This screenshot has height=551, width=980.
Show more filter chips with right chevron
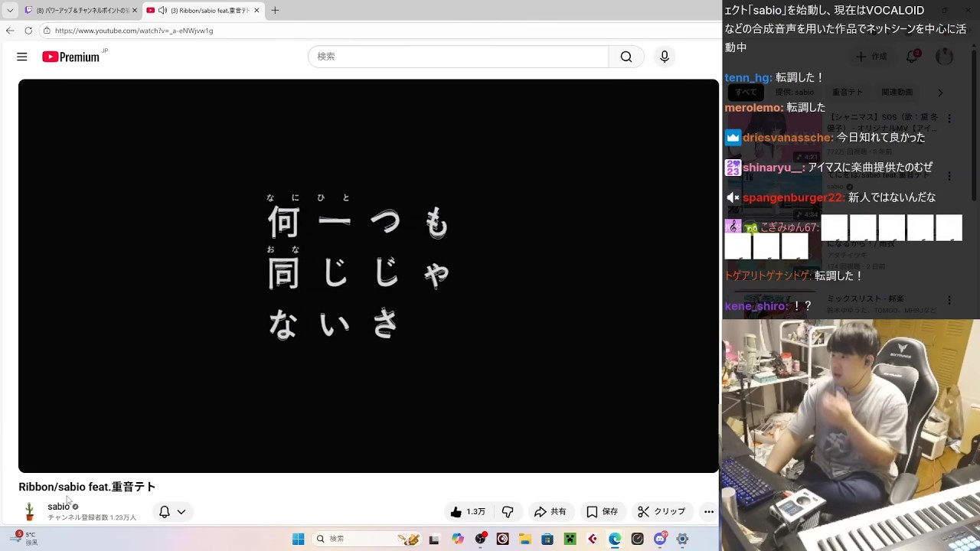[940, 93]
